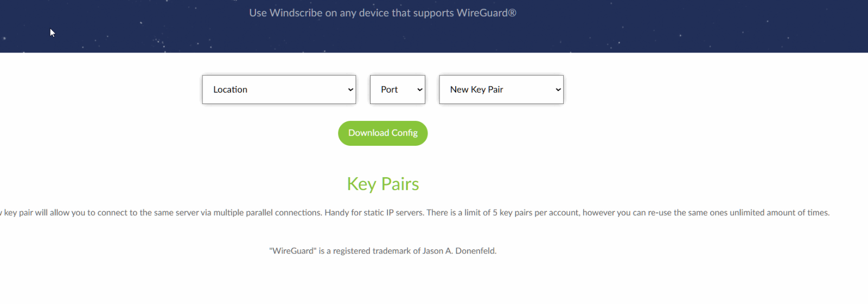Click the "Use Windscribe on any device" banner text

coord(382,13)
